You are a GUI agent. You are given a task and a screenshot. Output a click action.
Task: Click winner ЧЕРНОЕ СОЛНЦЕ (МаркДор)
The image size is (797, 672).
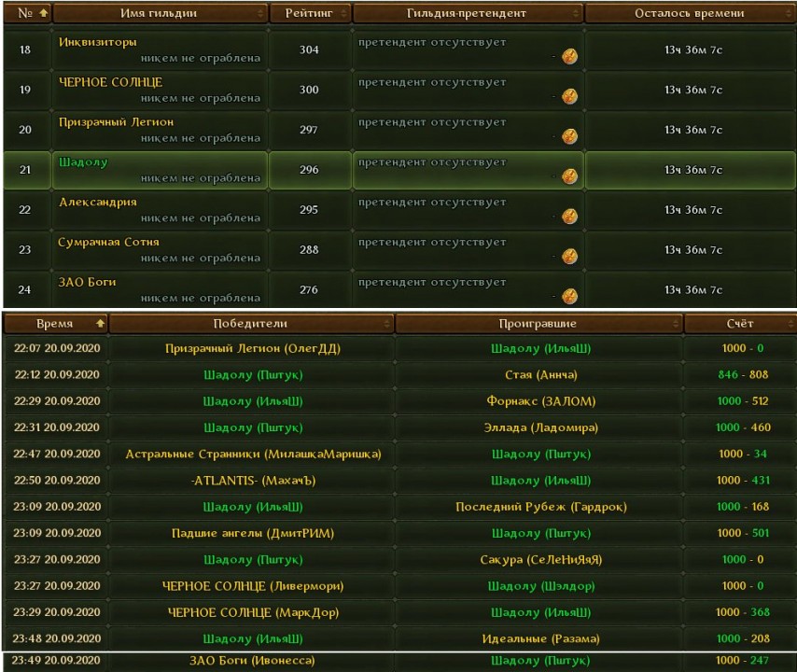click(253, 613)
